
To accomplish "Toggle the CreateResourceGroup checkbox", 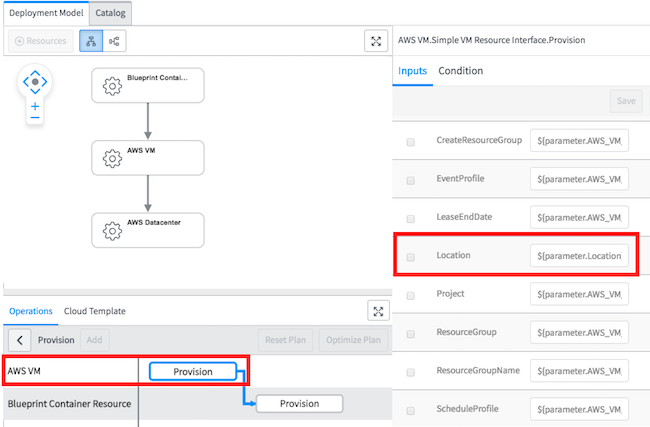I will coord(410,142).
